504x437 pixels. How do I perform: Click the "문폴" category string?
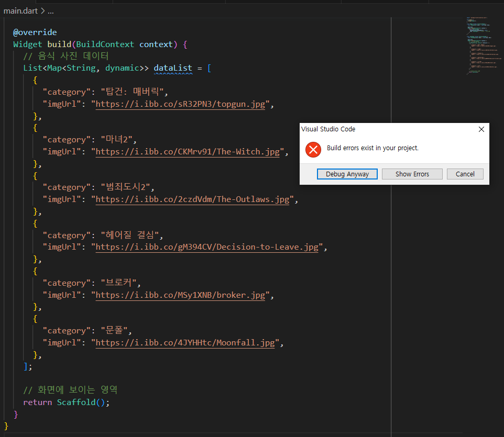click(x=114, y=330)
